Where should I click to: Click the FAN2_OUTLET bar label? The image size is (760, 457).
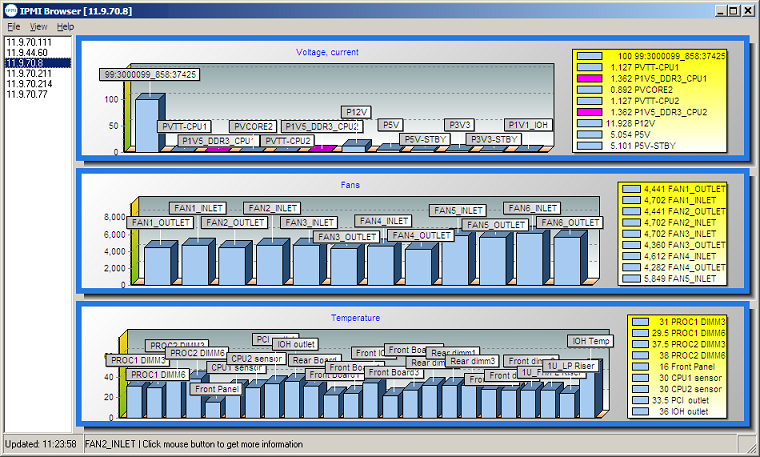(x=235, y=222)
